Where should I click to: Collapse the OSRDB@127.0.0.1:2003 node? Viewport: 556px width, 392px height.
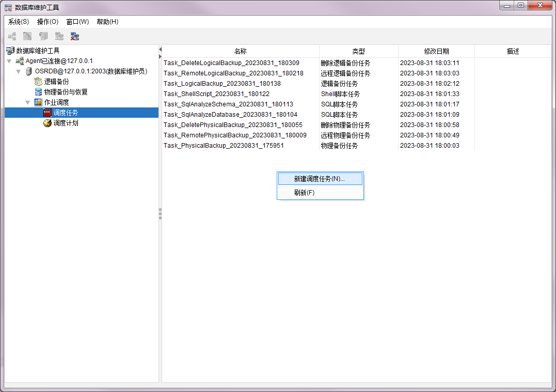click(x=19, y=71)
